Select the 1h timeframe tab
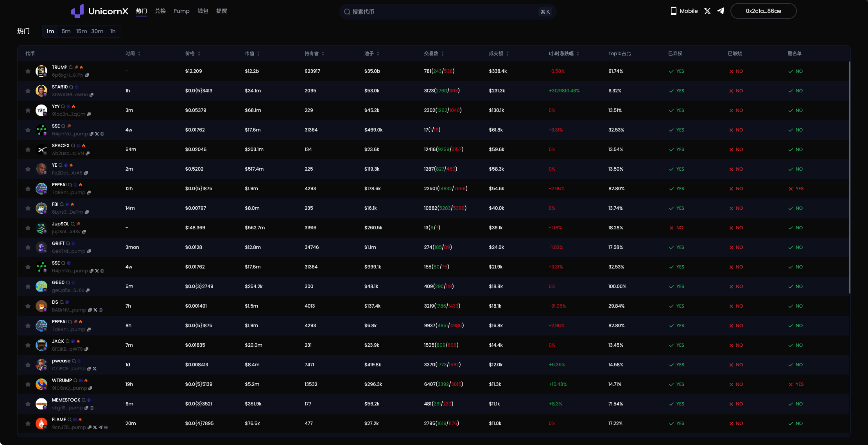The image size is (868, 445). click(113, 31)
